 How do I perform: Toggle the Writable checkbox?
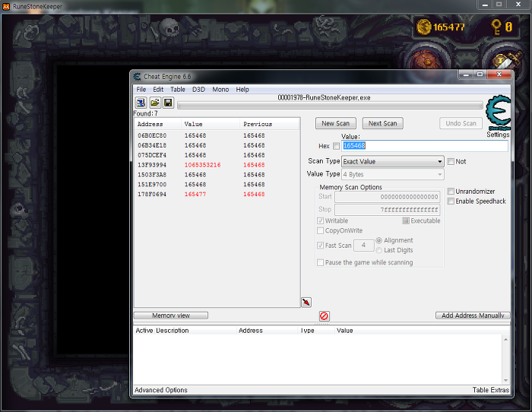point(320,220)
